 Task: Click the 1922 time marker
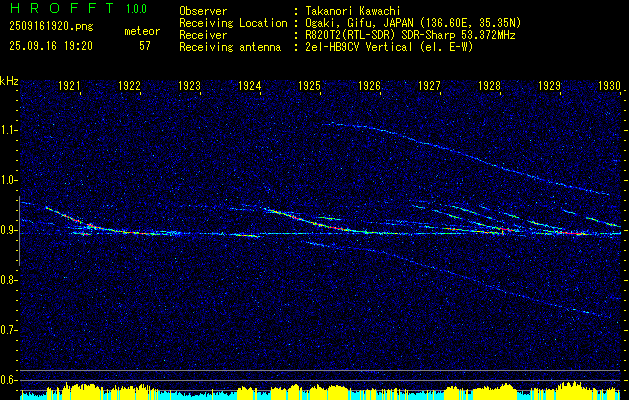point(130,85)
